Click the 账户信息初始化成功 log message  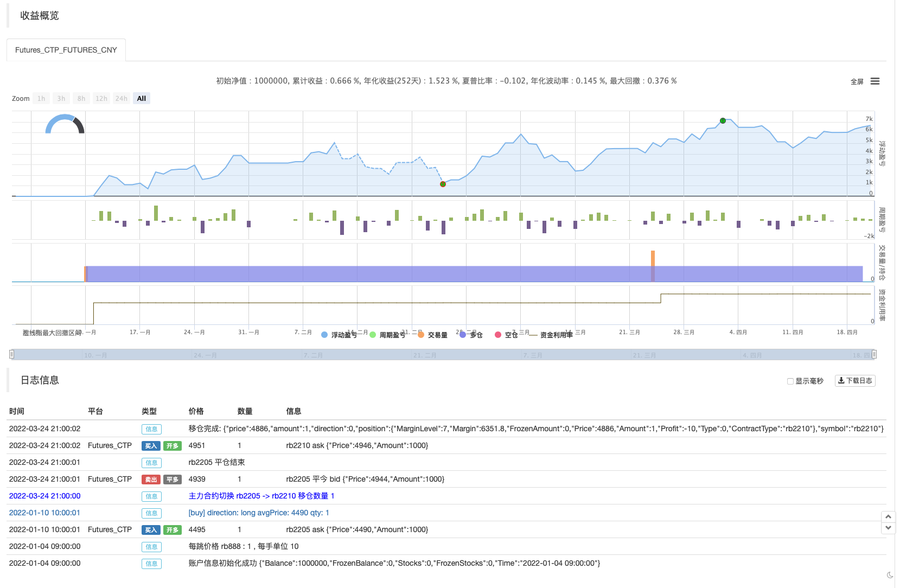point(394,563)
